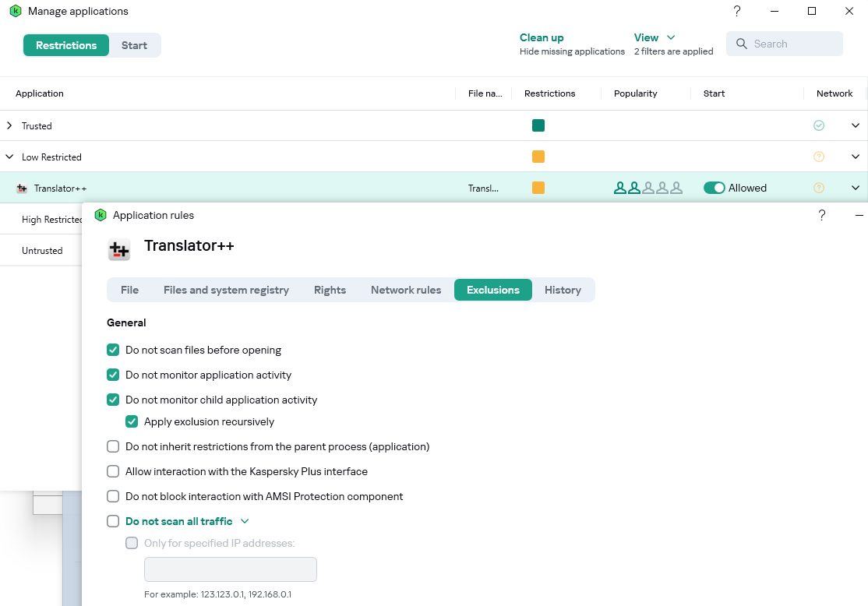868x606 pixels.
Task: Uncheck Do not monitor child application activity
Action: click(113, 400)
